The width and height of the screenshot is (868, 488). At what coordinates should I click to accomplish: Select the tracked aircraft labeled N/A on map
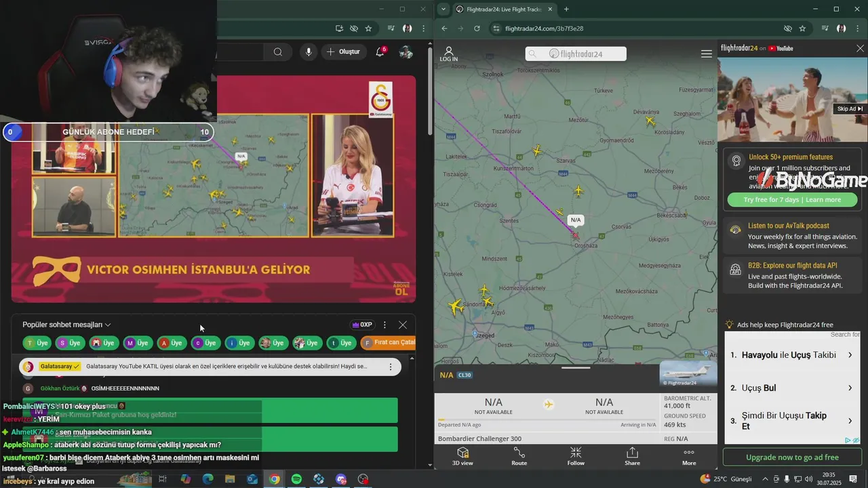[576, 235]
